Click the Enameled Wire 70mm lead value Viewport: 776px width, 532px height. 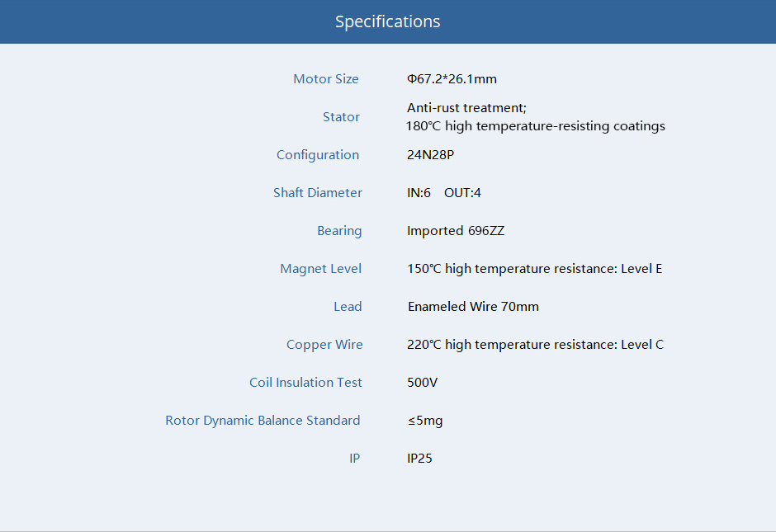473,307
